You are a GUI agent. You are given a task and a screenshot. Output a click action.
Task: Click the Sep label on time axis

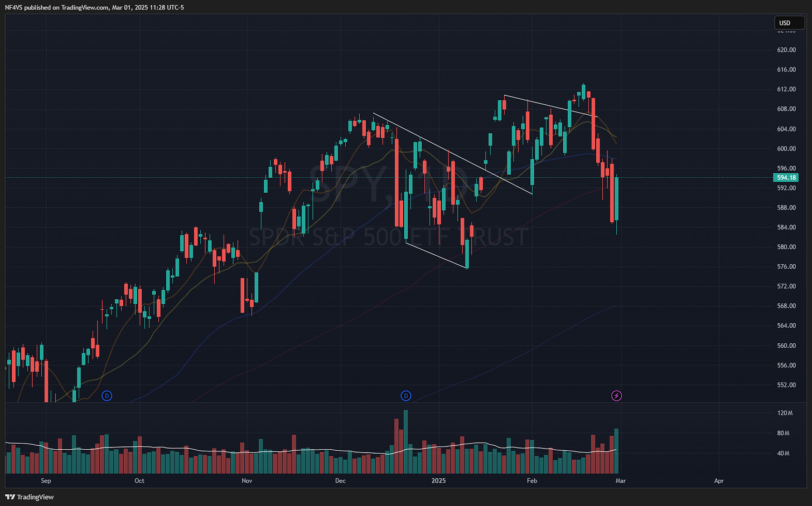tap(46, 481)
